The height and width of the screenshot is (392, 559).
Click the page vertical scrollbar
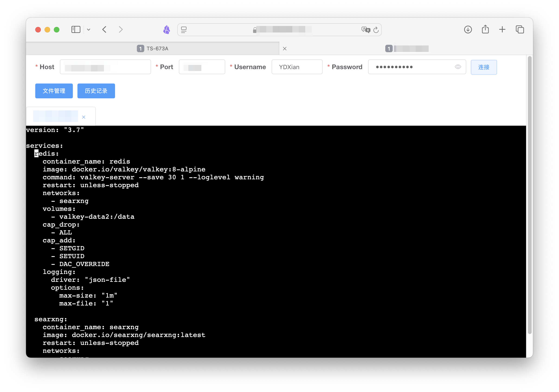(530, 195)
